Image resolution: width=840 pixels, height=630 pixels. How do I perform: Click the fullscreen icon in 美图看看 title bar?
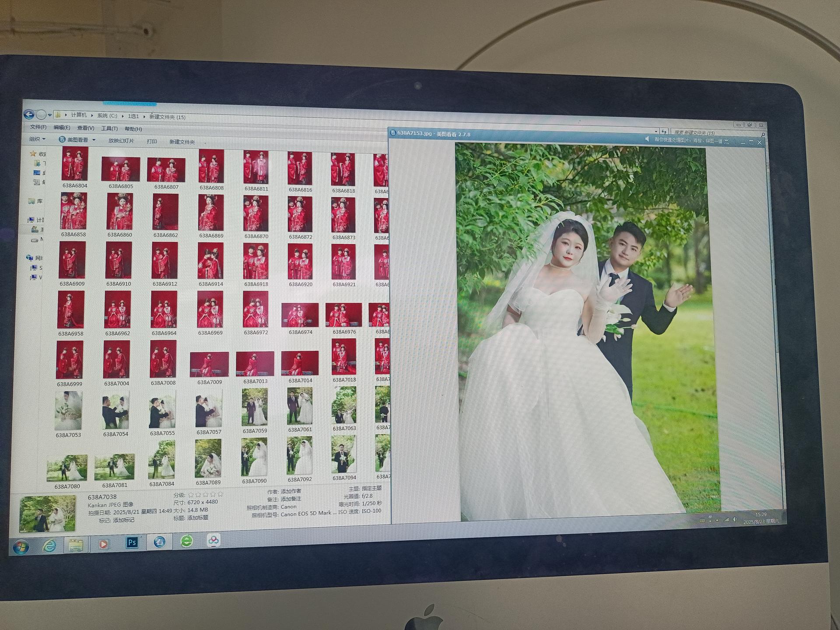(x=727, y=141)
